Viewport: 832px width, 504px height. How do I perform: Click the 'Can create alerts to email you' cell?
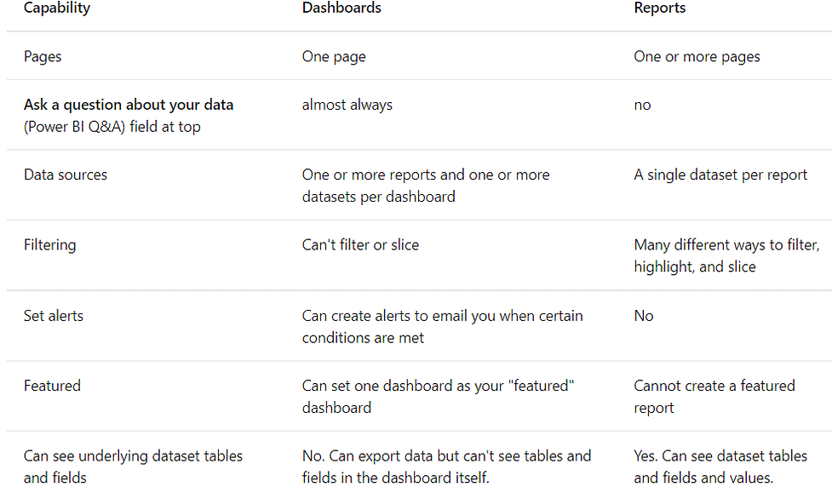(443, 327)
